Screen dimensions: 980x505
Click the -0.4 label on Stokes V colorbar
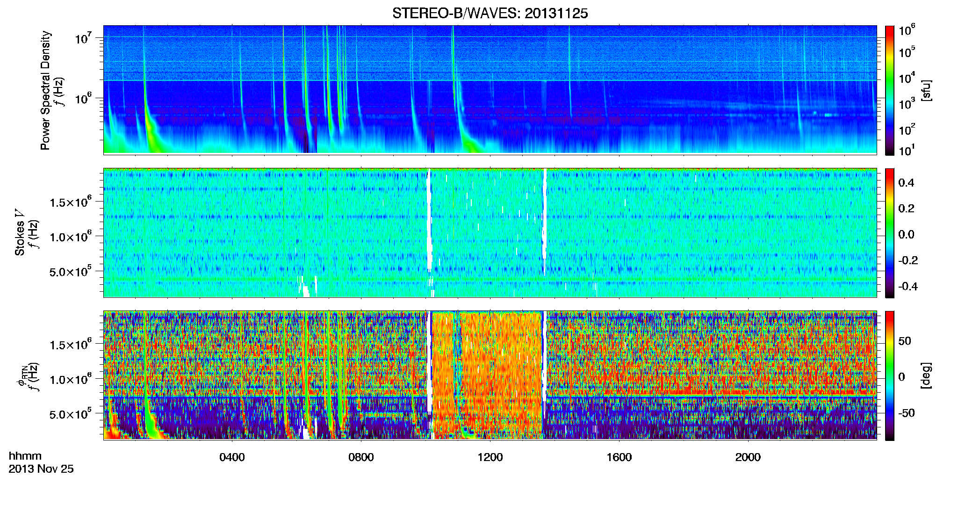908,286
